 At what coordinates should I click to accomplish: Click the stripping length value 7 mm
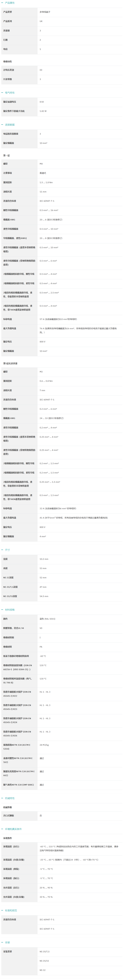point(42,390)
